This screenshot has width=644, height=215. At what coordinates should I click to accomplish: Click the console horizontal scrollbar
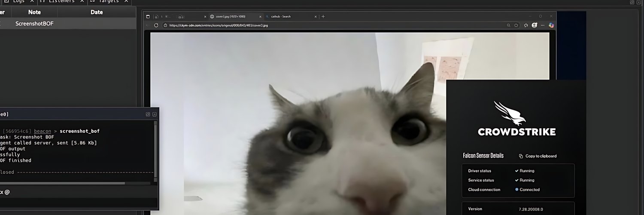tap(64, 183)
